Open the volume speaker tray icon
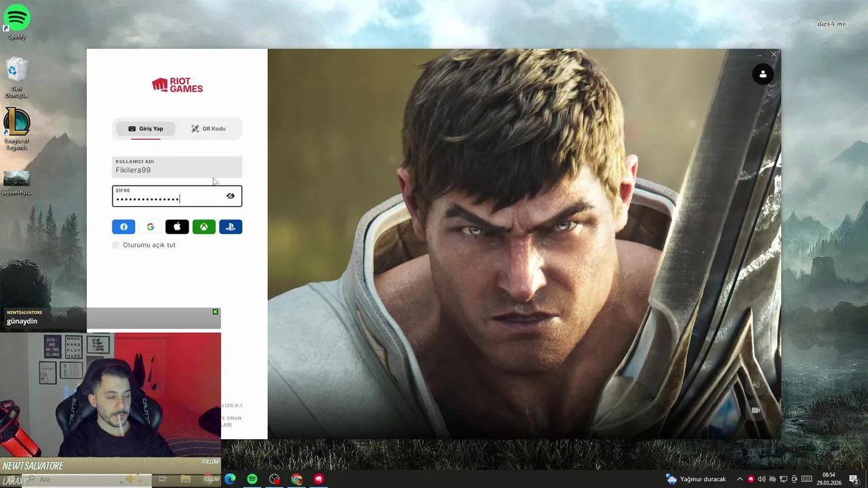868x488 pixels. click(762, 479)
